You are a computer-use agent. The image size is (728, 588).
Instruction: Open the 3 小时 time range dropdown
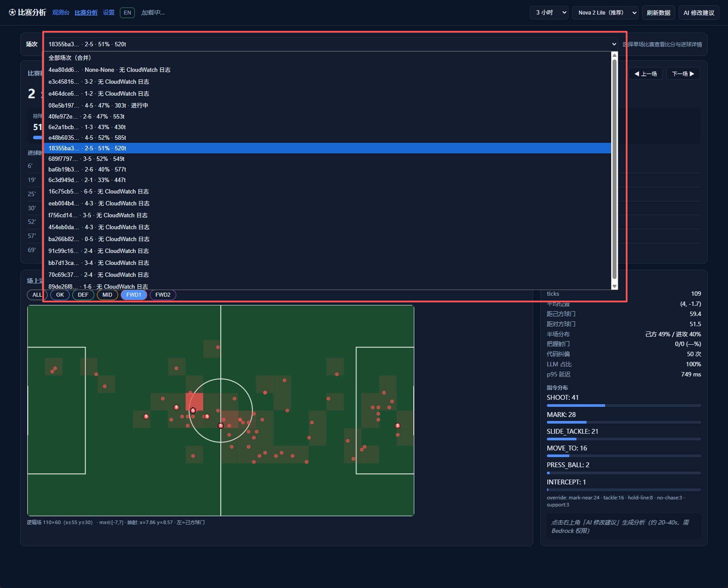[x=549, y=13]
